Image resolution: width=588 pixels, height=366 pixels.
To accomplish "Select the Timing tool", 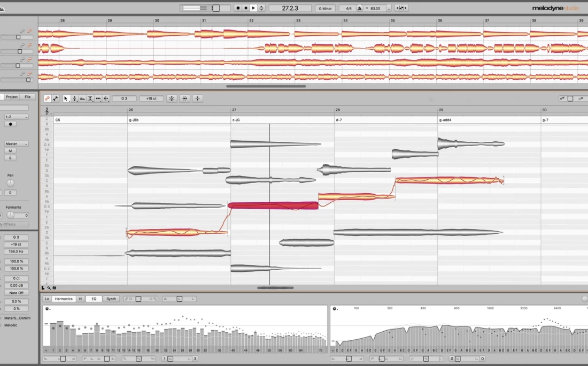I will (98, 98).
